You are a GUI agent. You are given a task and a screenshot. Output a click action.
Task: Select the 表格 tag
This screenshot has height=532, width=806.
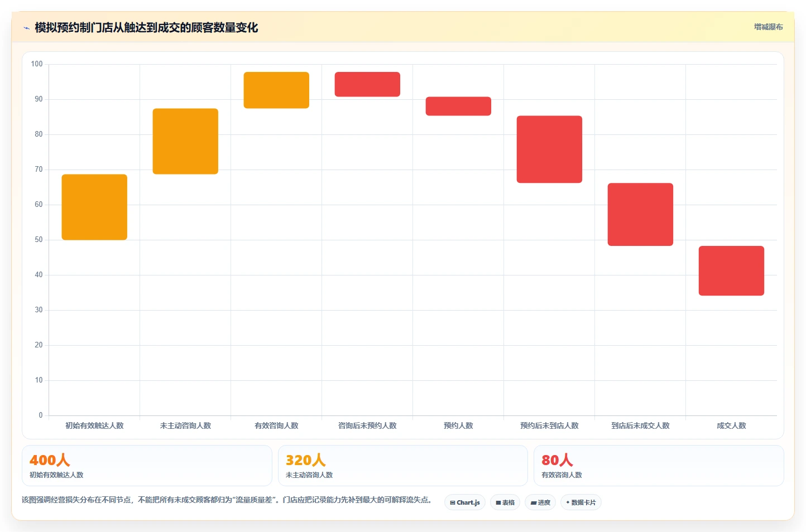[x=505, y=502]
